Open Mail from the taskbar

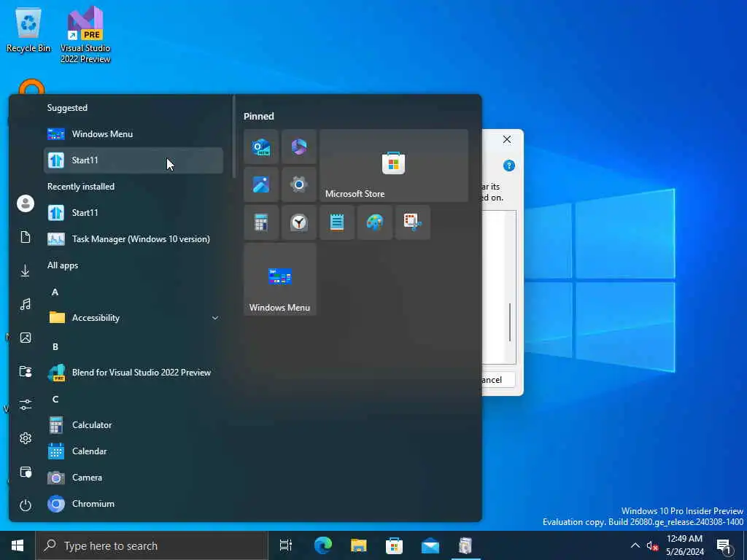430,545
